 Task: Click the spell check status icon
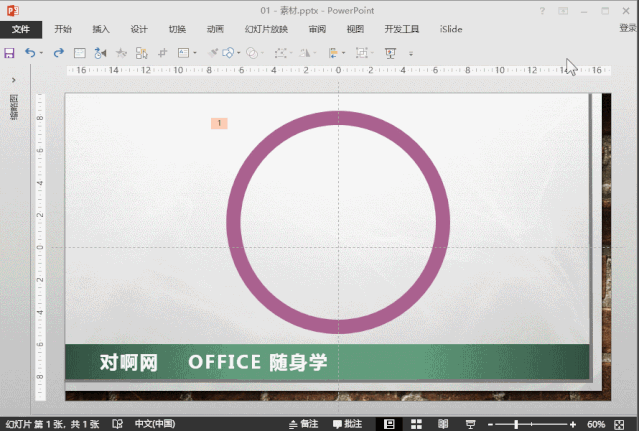click(x=118, y=424)
